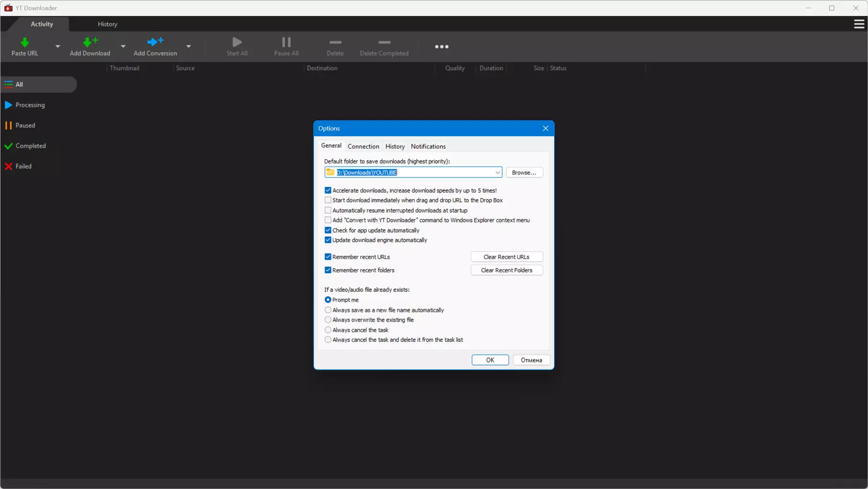Expand the Add Conversion dropdown arrow
This screenshot has height=489, width=868.
(x=189, y=47)
